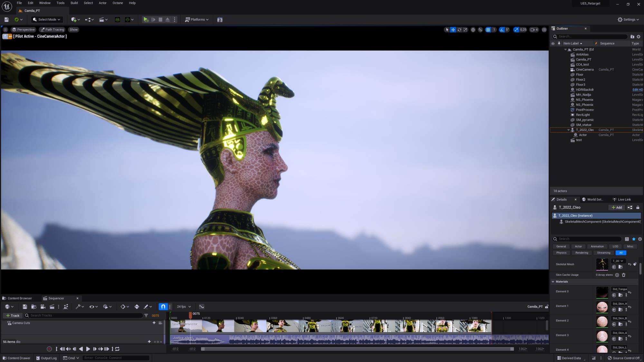The height and width of the screenshot is (362, 644).
Task: Save the current level with toolbar disk icon
Action: tap(6, 20)
